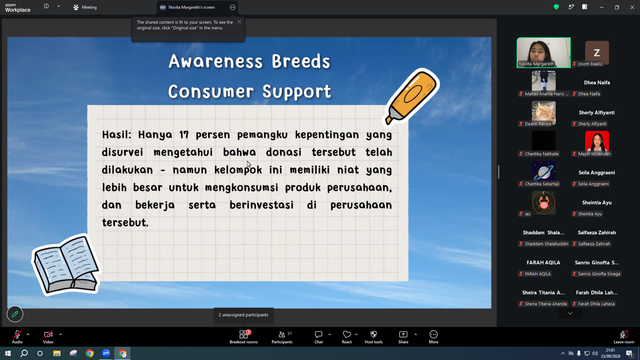
Task: Open Breakout rooms
Action: pos(244,337)
